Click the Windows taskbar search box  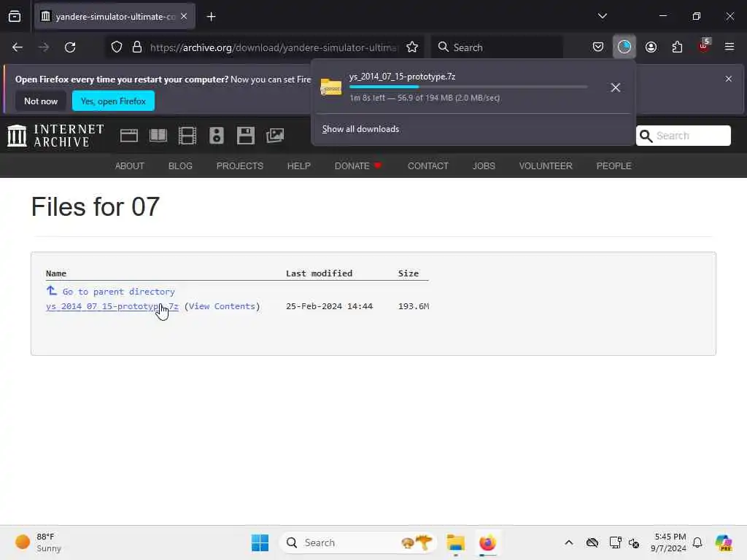358,542
